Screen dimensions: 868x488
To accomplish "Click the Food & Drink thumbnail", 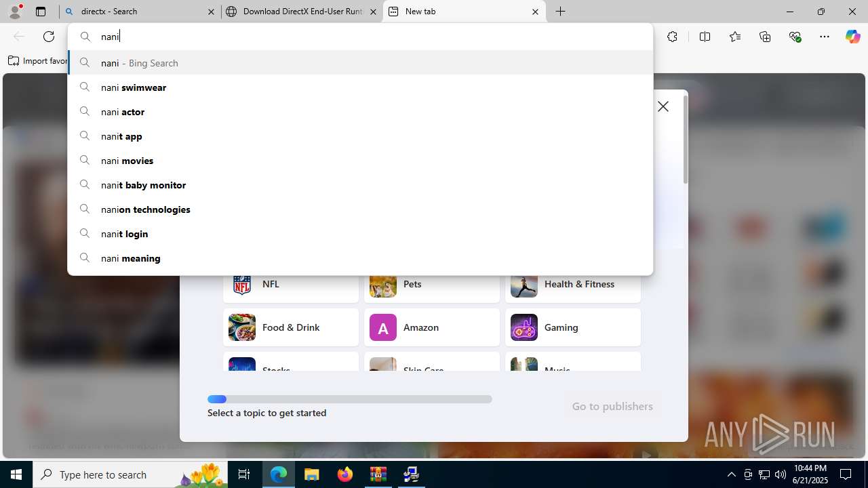I will coord(242,327).
